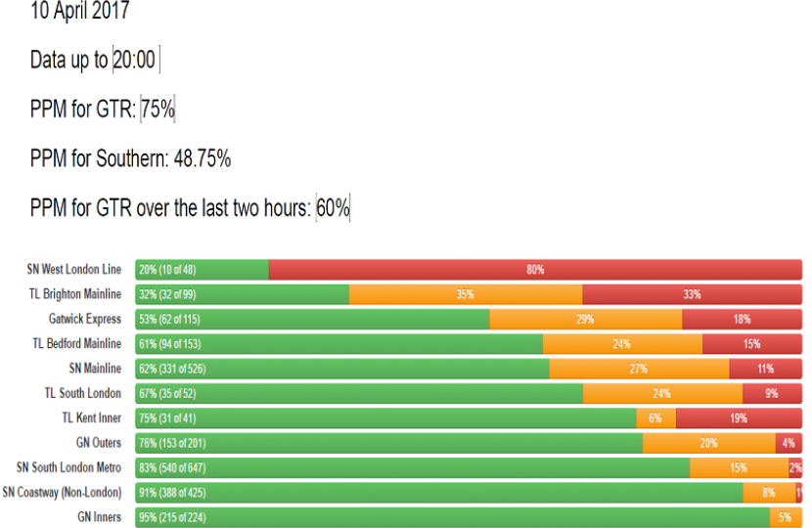Click the 20:00 data time field
Image resolution: width=812 pixels, height=528 pixels.
(x=135, y=60)
